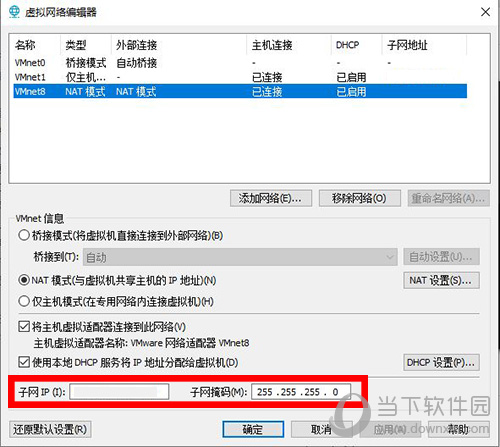Confirm with the 确定 button
500x447 pixels.
pyautogui.click(x=253, y=429)
